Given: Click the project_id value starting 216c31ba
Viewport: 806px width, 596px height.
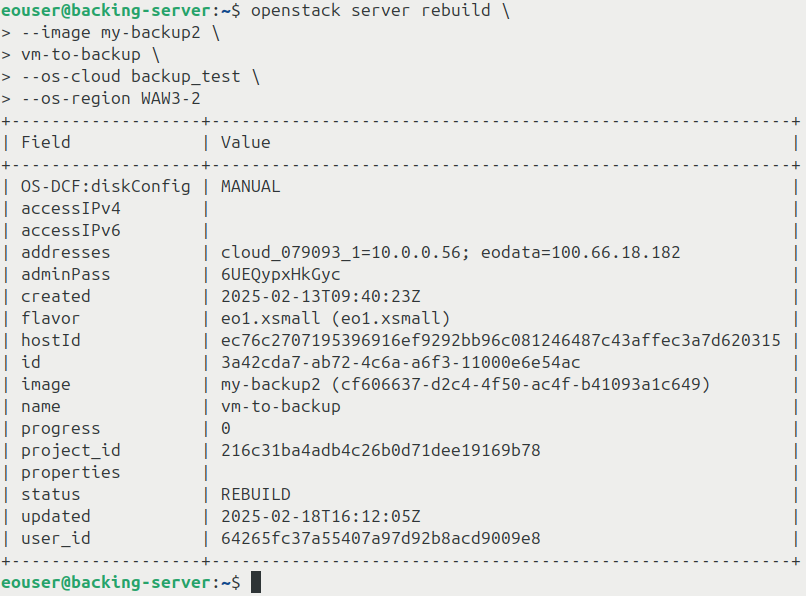Looking at the screenshot, I should point(380,450).
